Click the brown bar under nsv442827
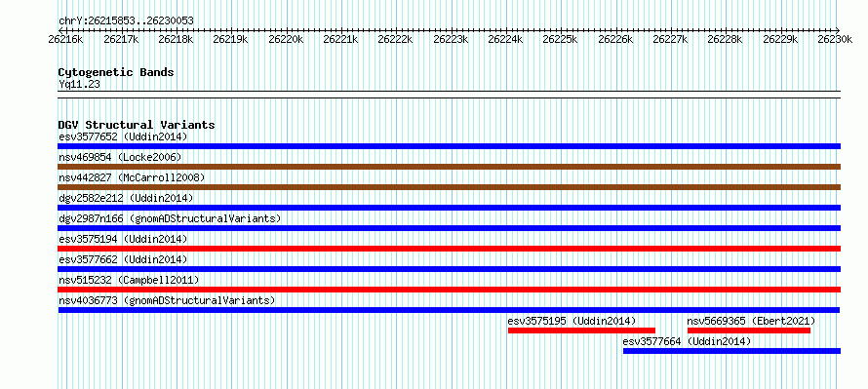Screen dimensions: 868x389 point(449,187)
